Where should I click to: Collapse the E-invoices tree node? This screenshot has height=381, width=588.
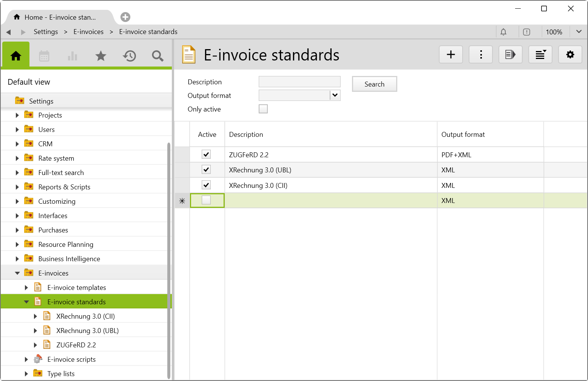pyautogui.click(x=17, y=273)
